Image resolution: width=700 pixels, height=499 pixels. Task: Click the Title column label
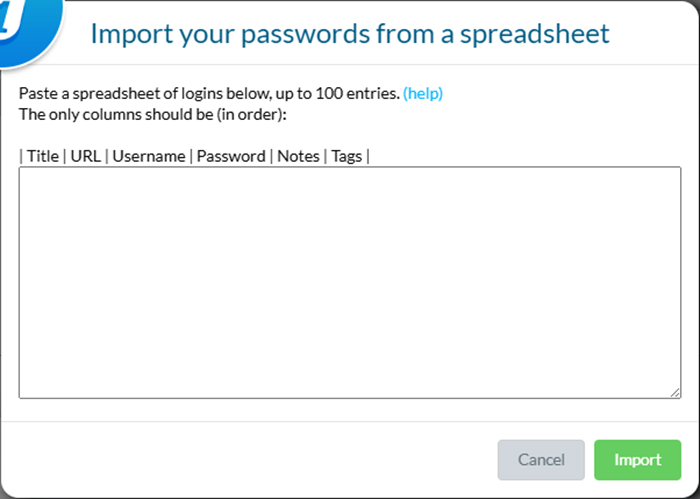[43, 156]
